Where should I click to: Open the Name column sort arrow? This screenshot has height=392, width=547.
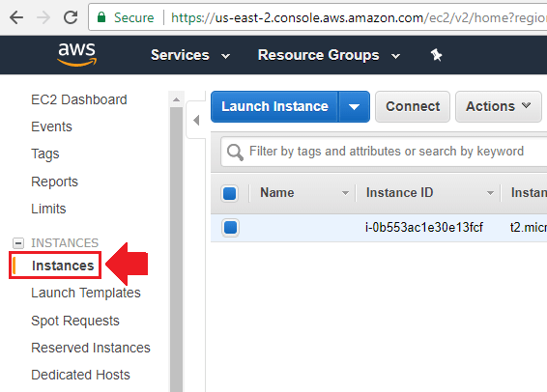coord(345,193)
